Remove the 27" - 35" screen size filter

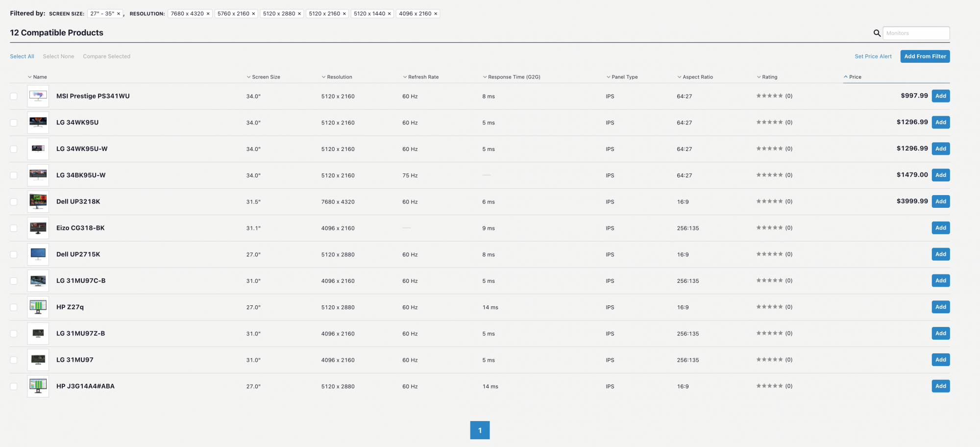click(x=119, y=14)
